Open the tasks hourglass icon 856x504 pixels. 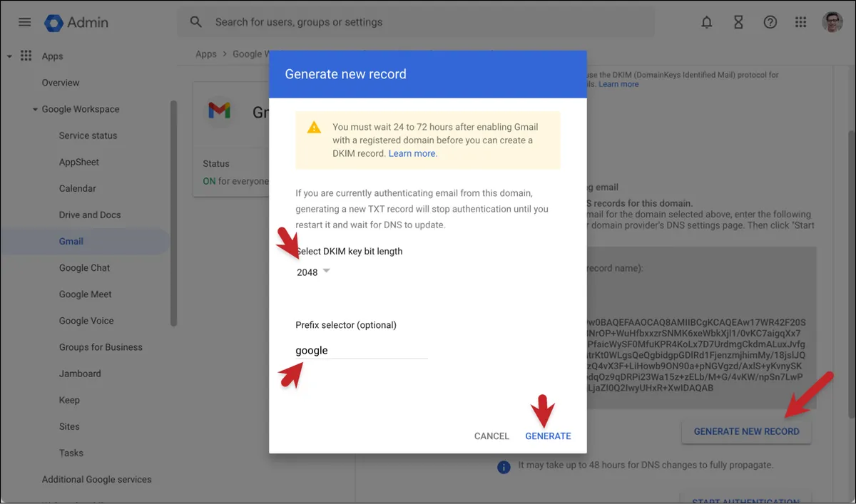coord(738,22)
